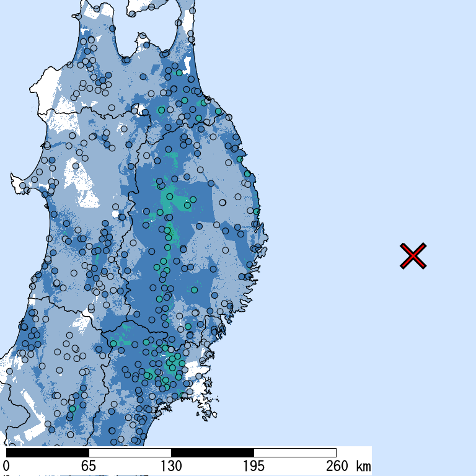Click white scale segment between 65 and 130
The height and width of the screenshot is (476, 476).
pos(130,452)
